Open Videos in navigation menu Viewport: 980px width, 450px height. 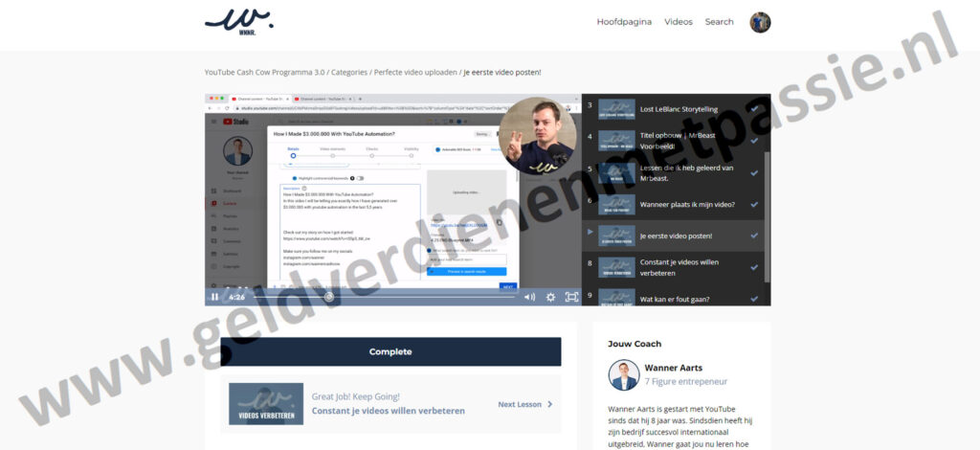tap(678, 22)
